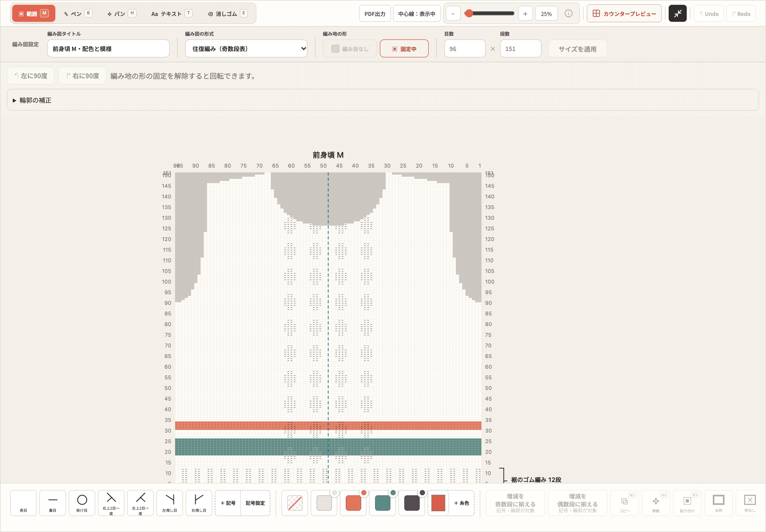Click the PDF出力 export button
The image size is (766, 532).
375,14
